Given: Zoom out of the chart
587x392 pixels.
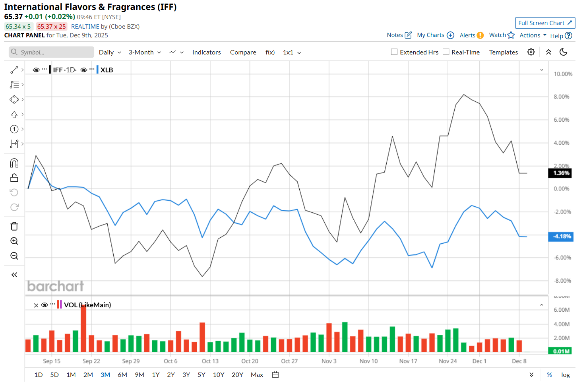Looking at the screenshot, I should (14, 256).
